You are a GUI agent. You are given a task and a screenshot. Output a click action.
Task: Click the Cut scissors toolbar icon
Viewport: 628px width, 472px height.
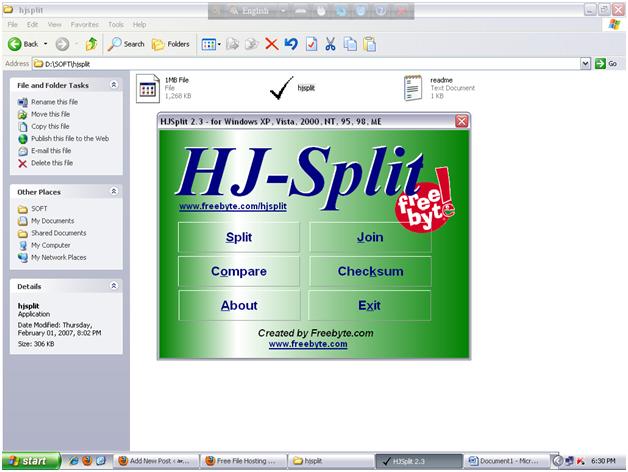click(x=330, y=44)
